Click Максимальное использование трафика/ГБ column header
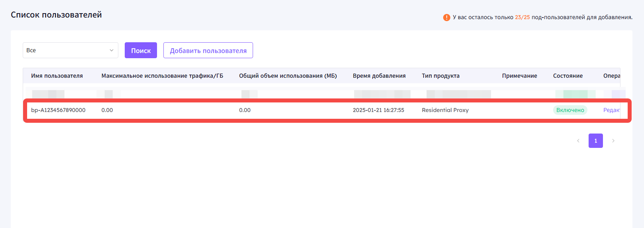 point(162,76)
